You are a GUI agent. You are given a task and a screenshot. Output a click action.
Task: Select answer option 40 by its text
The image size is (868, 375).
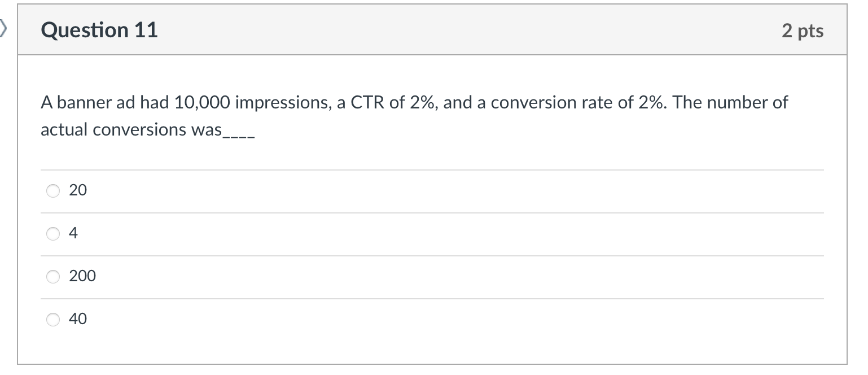tap(78, 319)
